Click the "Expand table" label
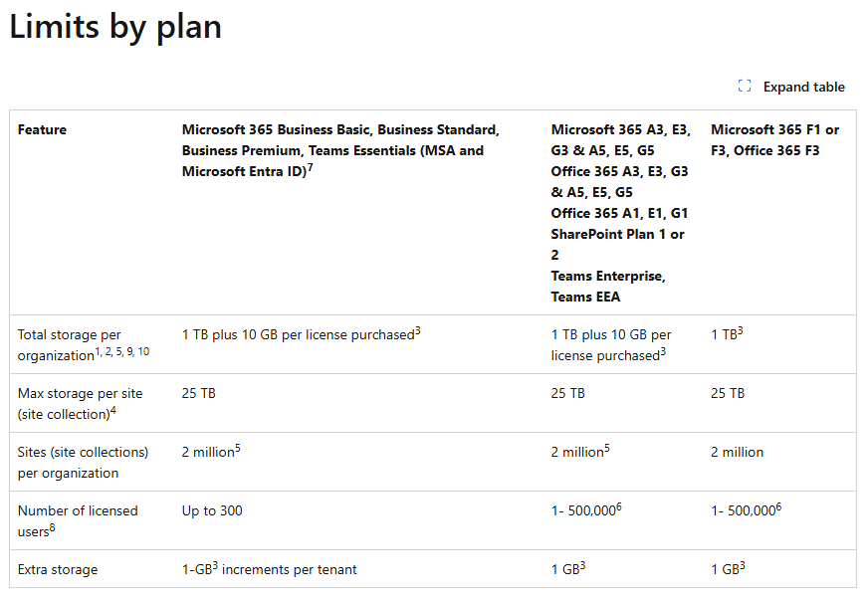The width and height of the screenshot is (868, 602). pos(803,87)
